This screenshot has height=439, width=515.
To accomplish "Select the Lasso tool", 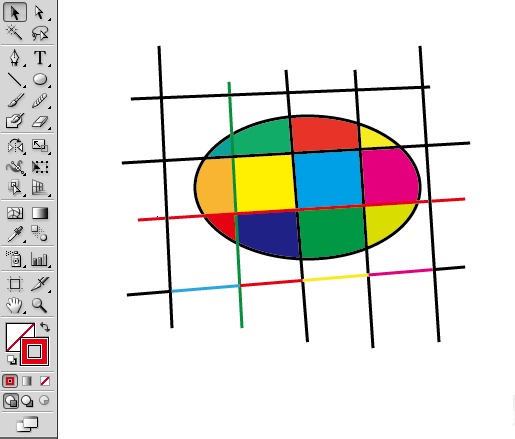I will coord(40,33).
